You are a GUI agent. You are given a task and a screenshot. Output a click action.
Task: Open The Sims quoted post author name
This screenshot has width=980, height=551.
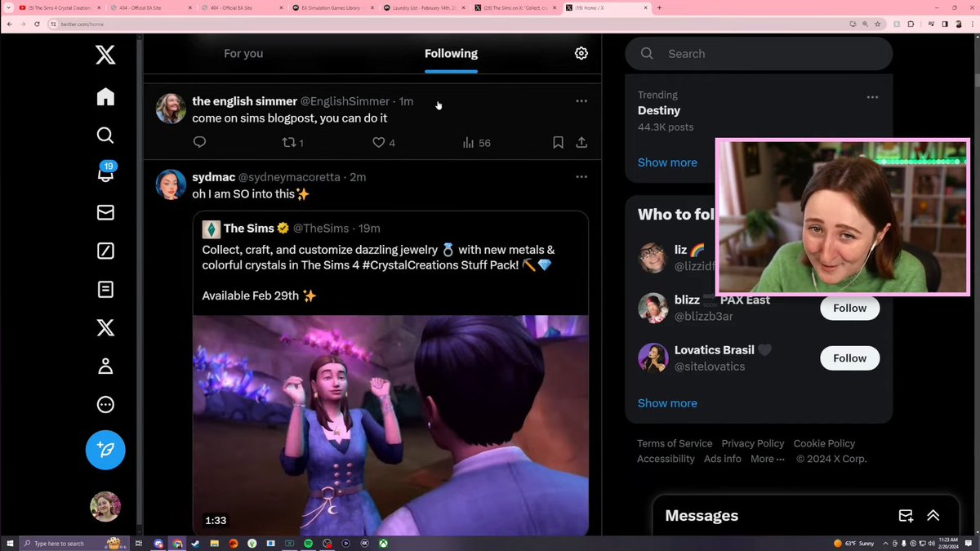point(249,229)
